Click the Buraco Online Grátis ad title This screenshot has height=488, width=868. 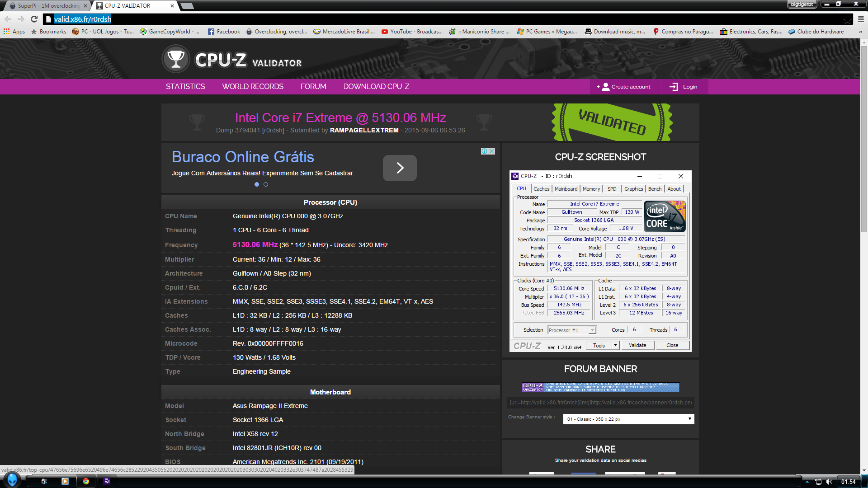coord(243,157)
